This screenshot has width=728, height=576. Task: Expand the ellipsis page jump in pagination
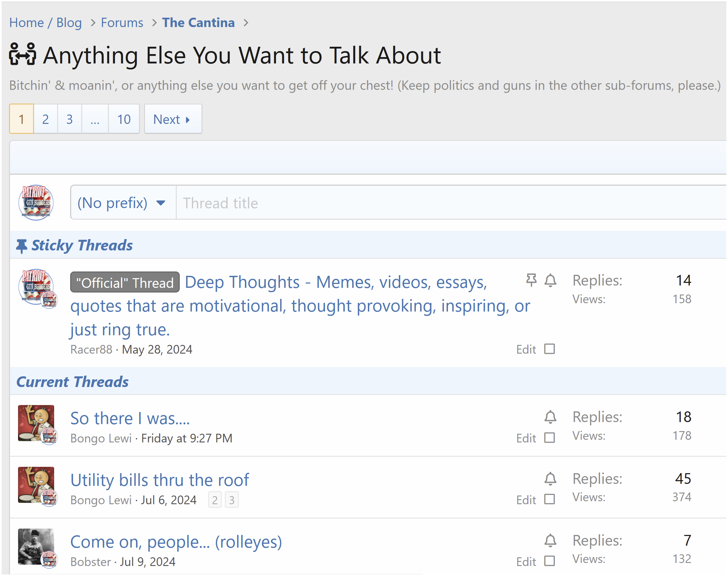coord(95,120)
